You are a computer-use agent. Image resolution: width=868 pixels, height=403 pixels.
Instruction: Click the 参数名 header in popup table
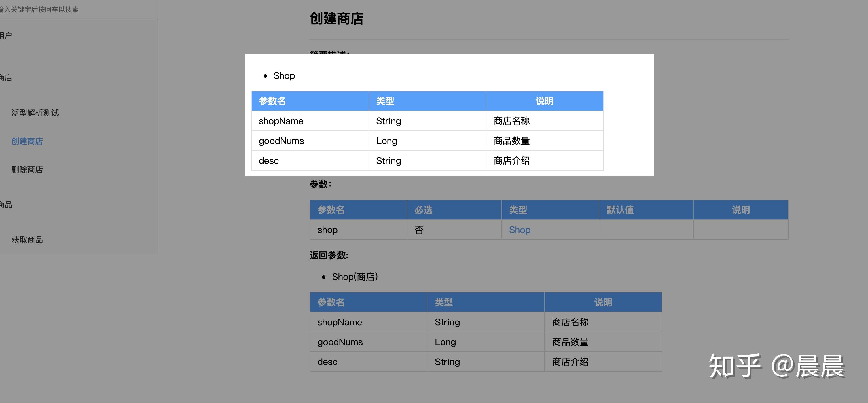coord(272,101)
